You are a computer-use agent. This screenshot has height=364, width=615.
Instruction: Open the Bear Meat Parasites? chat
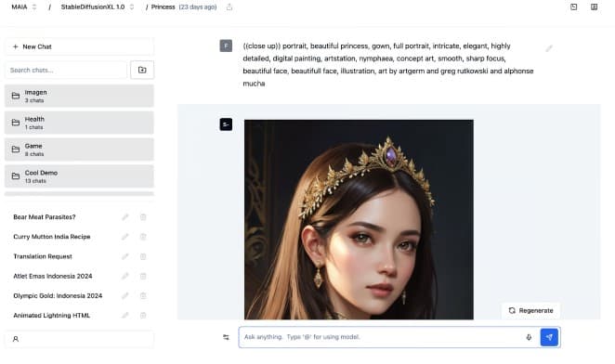[x=45, y=217]
